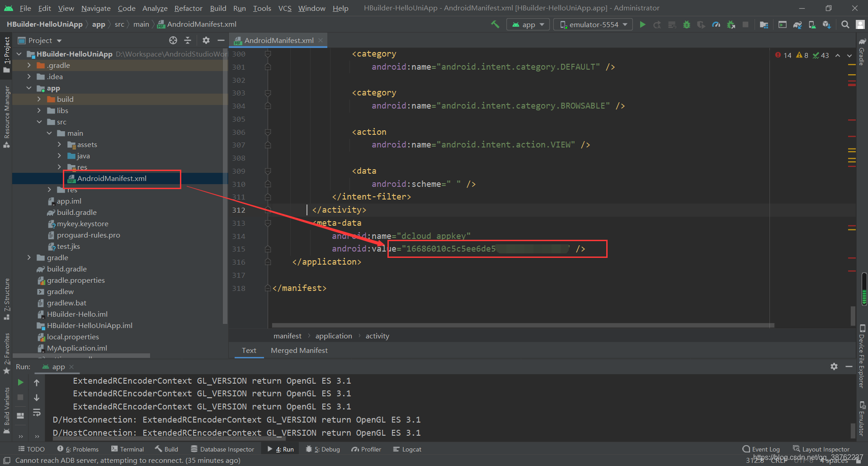Open Event Log in status bar
Viewport: 868px width, 466px height.
click(761, 449)
